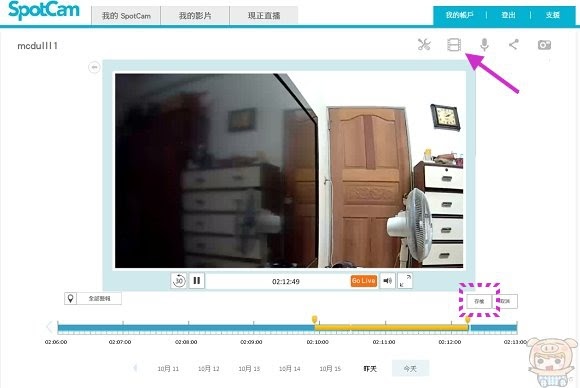Activate the microphone talk icon
The image size is (580, 388).
484,45
